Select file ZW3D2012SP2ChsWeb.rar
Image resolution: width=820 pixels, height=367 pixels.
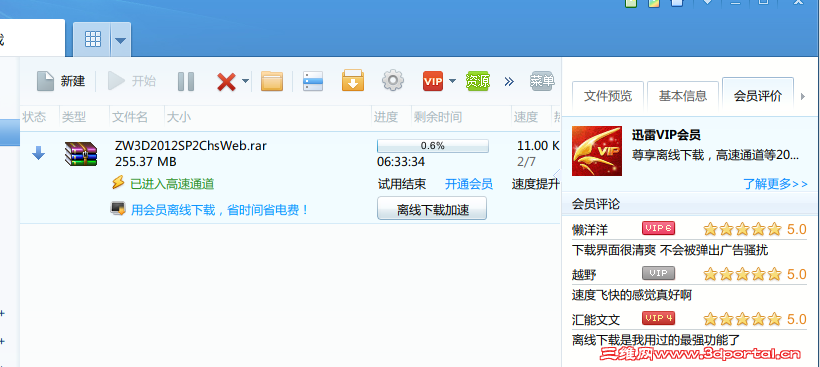pos(190,145)
